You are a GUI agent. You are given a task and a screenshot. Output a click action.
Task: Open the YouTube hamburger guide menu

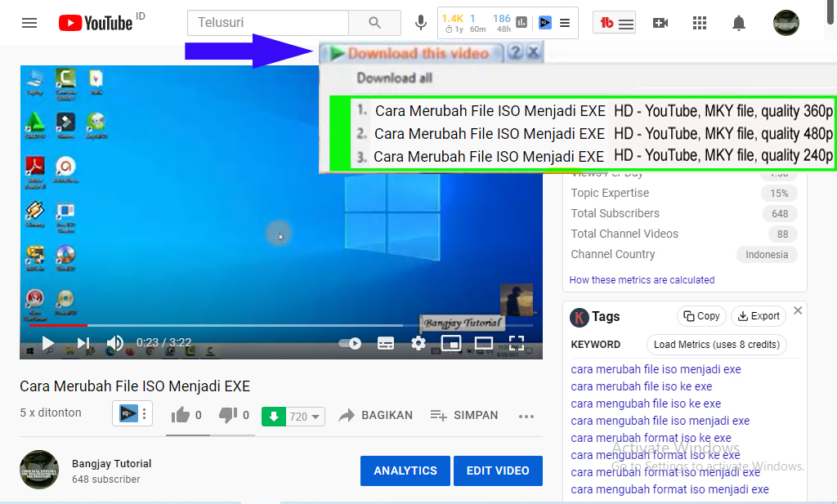click(x=29, y=23)
